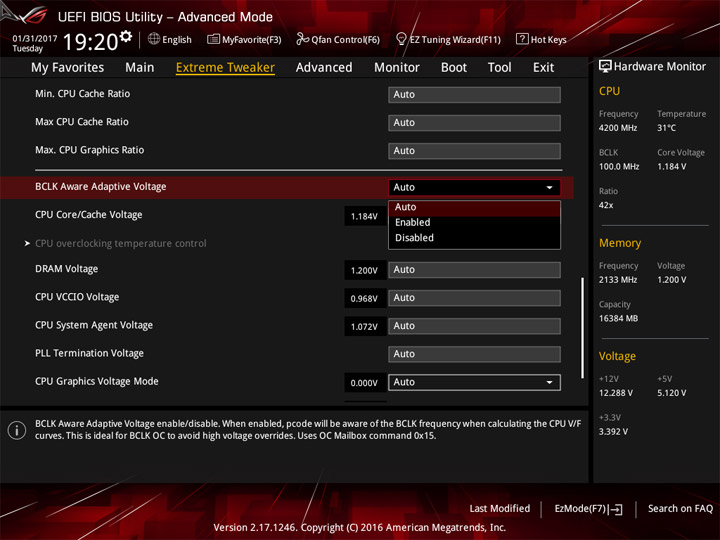Click the Min. CPU Cache Ratio field
Image resolution: width=720 pixels, height=540 pixels.
[474, 95]
